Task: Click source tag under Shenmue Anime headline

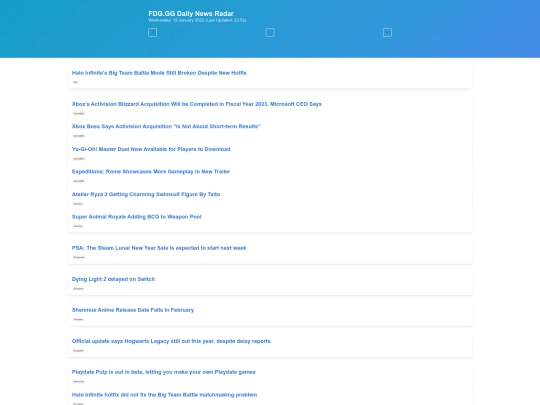Action: (78, 320)
